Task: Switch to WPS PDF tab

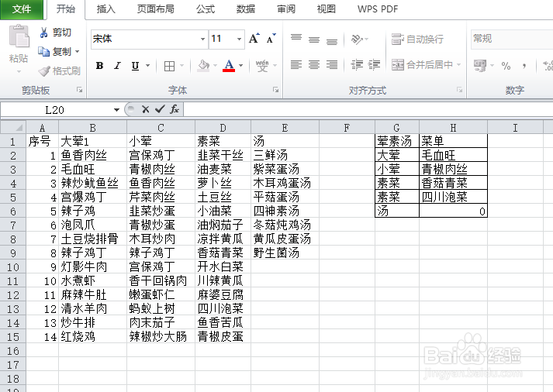Action: point(378,9)
